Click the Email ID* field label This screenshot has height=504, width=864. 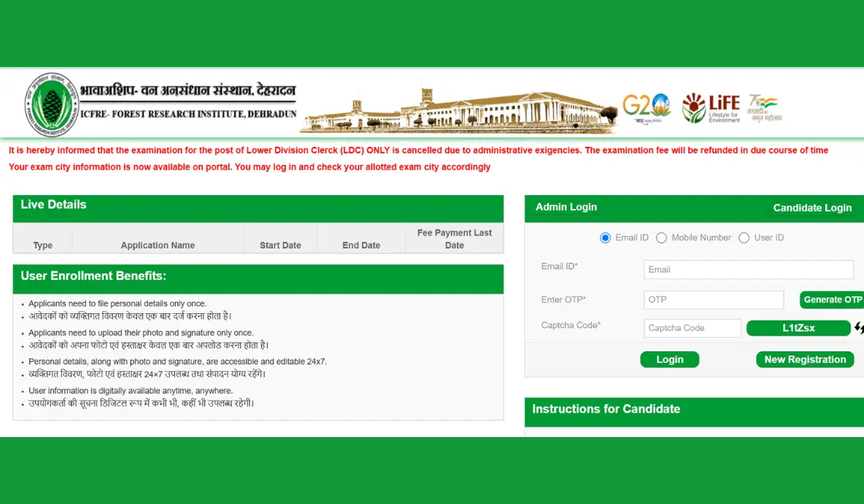(559, 266)
